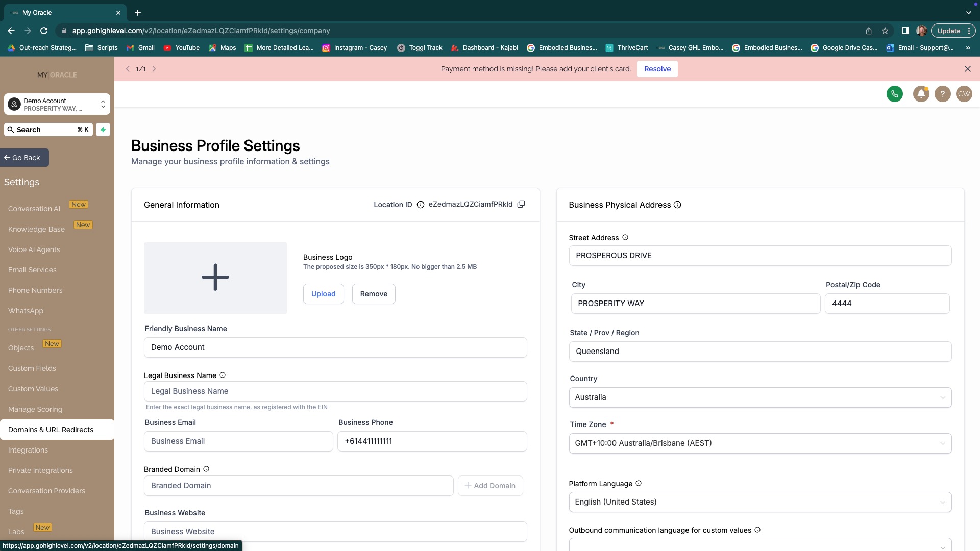Screen dimensions: 980x551
Task: Open the Demo Account switcher
Action: tap(57, 105)
